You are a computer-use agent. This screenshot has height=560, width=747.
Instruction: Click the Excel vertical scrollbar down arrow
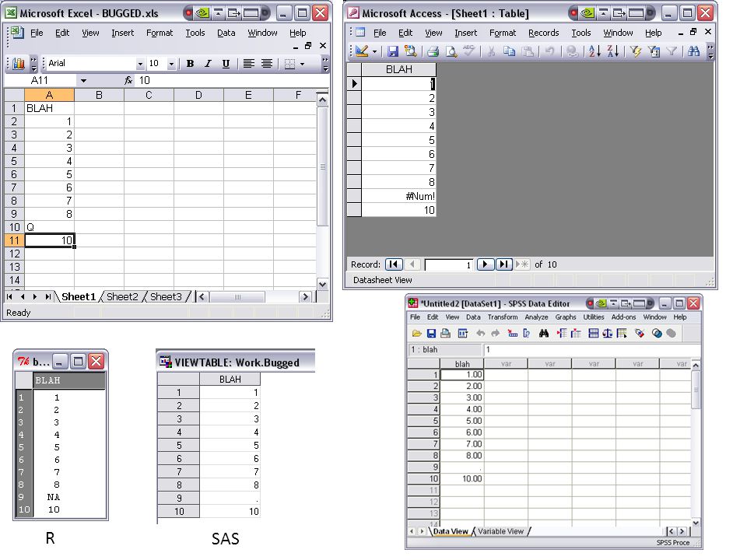click(322, 285)
